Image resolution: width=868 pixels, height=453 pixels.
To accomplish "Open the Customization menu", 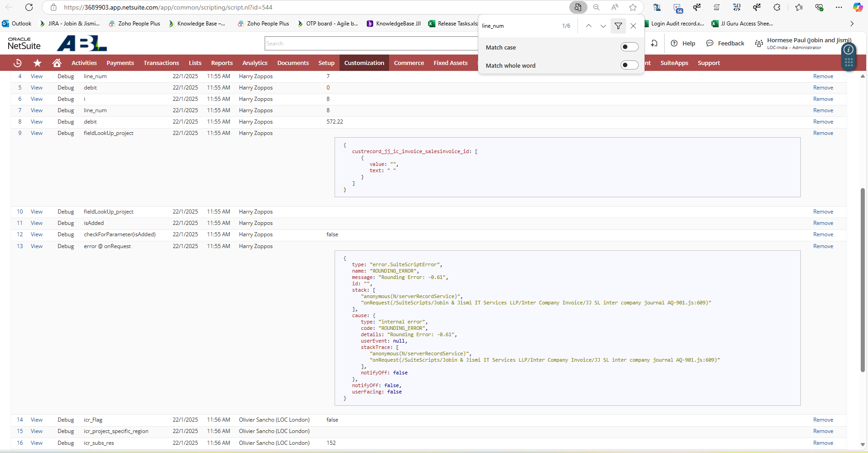I will 364,63.
